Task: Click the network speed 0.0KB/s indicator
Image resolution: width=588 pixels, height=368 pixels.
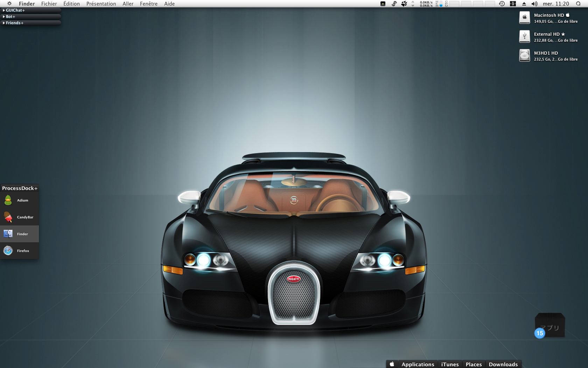Action: tap(426, 4)
